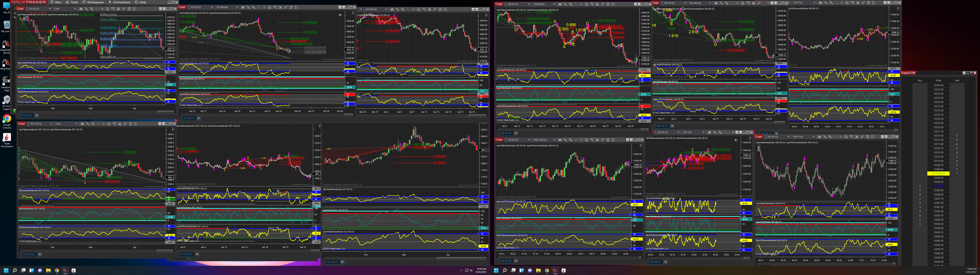Add new tab next to GC 06-22 tab

[x=342, y=262]
